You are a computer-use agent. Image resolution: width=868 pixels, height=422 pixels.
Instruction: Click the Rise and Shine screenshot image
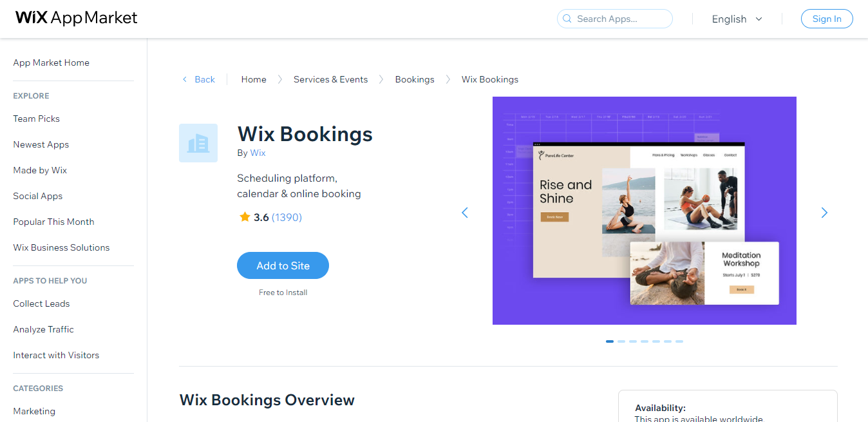coord(645,211)
